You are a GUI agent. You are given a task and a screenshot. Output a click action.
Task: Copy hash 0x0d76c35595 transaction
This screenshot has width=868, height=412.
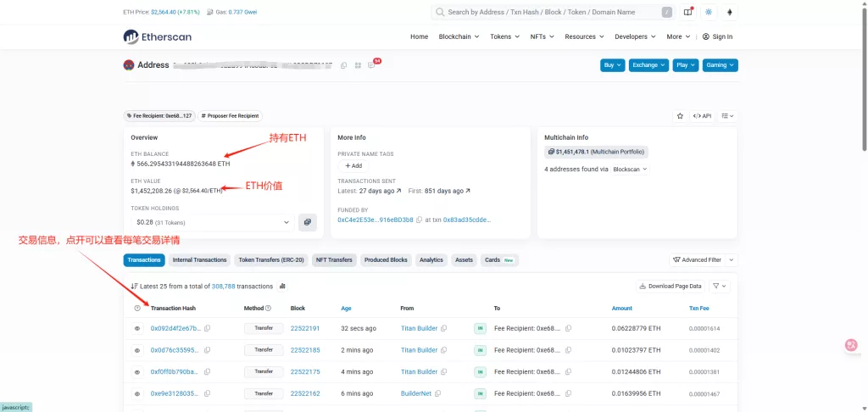207,350
